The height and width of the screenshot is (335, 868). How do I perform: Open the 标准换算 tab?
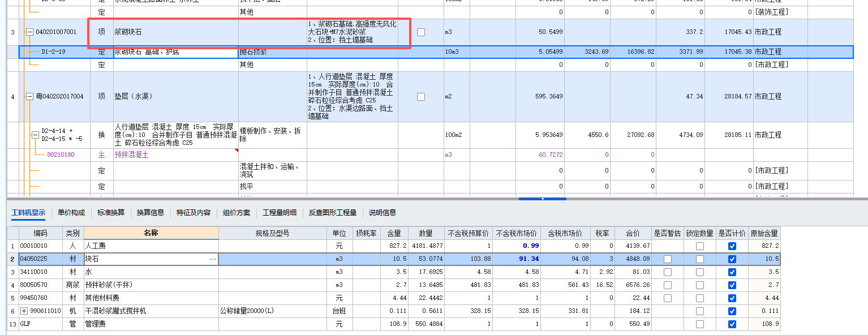(x=111, y=213)
